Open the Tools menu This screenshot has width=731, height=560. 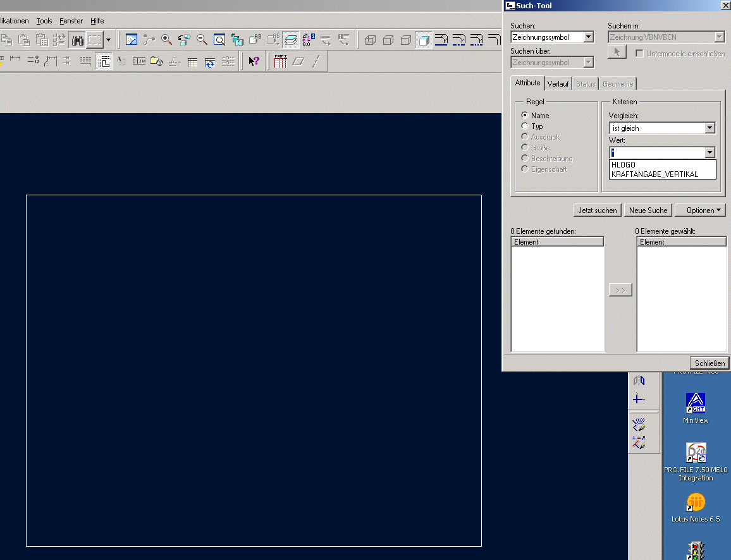coord(44,21)
